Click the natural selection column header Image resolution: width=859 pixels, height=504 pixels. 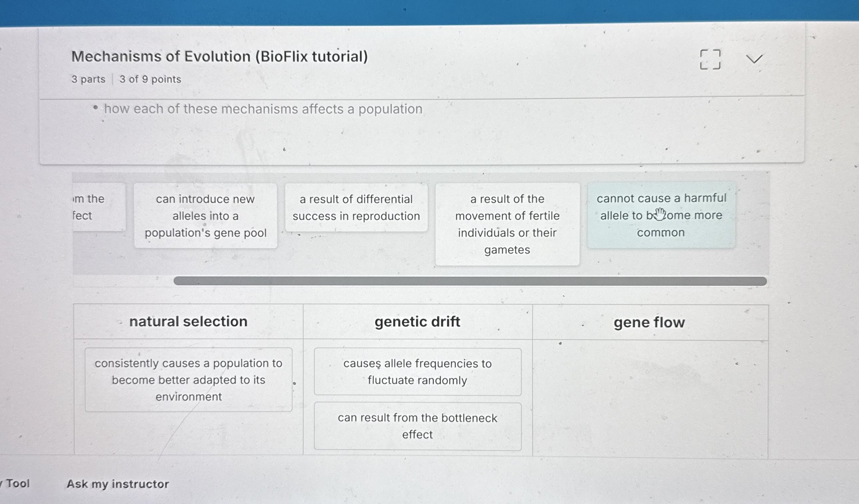(189, 322)
